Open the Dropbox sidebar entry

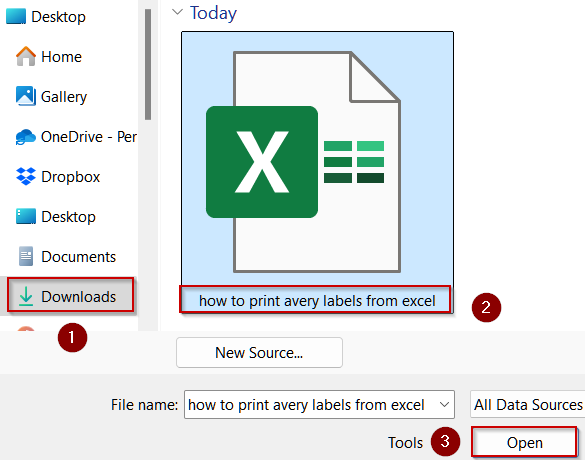coord(58,176)
